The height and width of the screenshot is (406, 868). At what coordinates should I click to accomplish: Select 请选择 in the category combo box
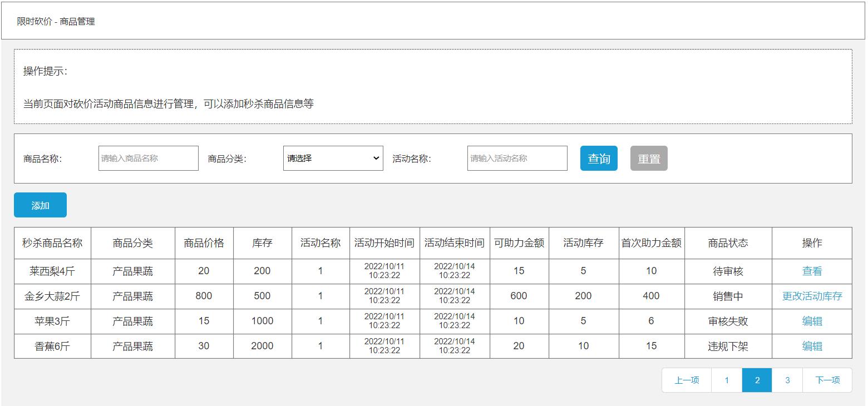pyautogui.click(x=332, y=158)
